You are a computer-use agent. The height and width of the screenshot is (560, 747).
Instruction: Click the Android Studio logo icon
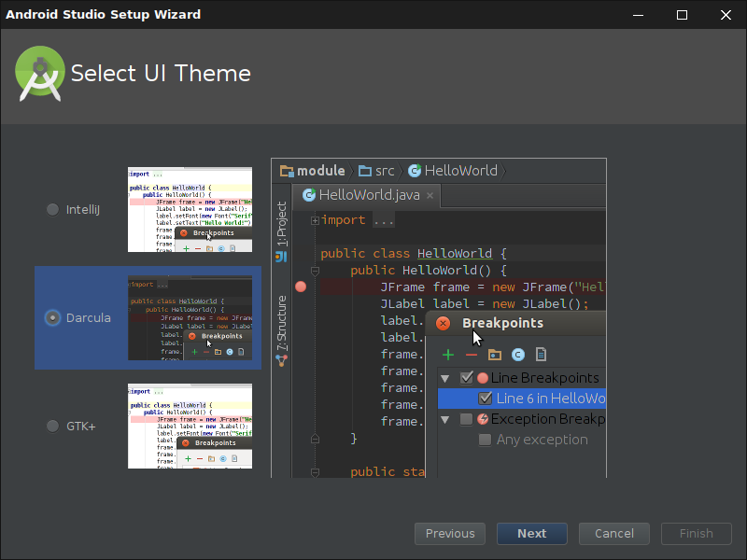click(x=39, y=74)
